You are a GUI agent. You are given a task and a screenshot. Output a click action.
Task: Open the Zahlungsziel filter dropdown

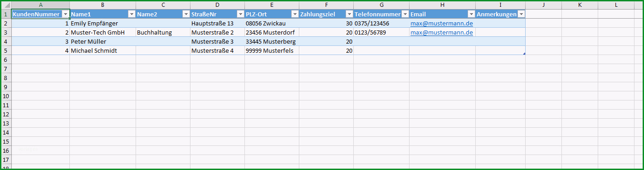tap(349, 14)
